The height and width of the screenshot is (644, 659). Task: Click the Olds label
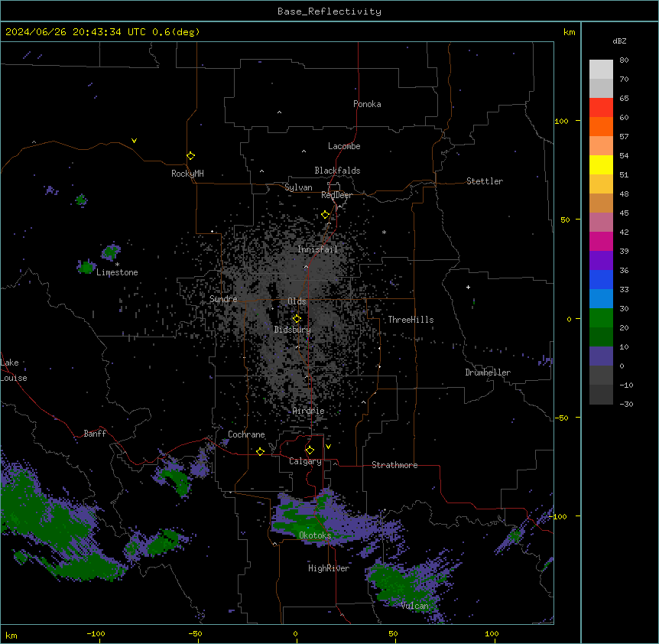click(297, 301)
